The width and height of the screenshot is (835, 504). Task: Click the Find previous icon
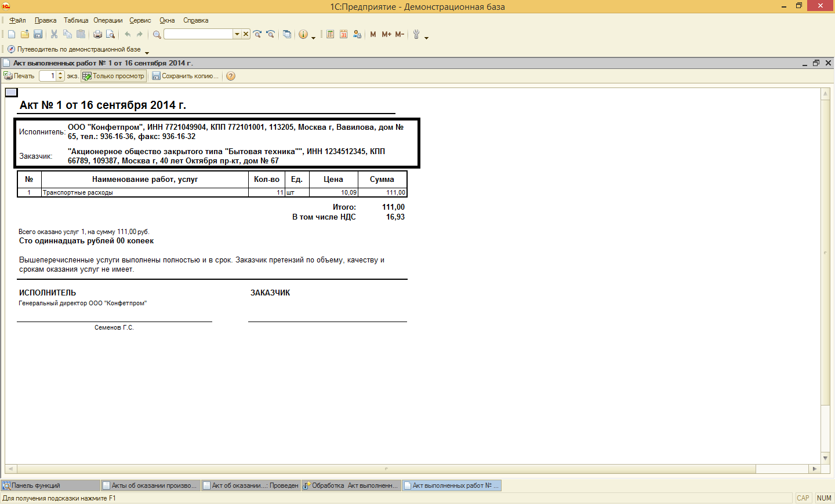270,34
